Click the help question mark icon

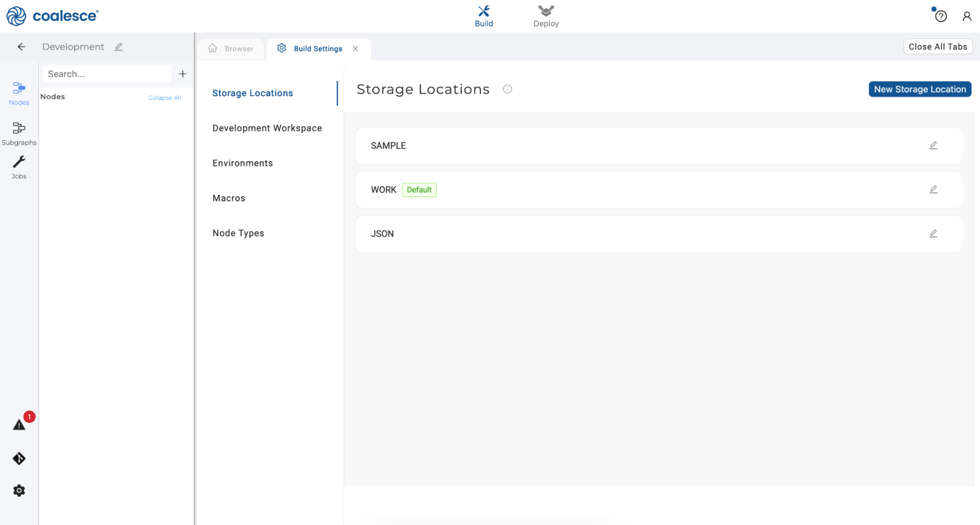(x=940, y=17)
